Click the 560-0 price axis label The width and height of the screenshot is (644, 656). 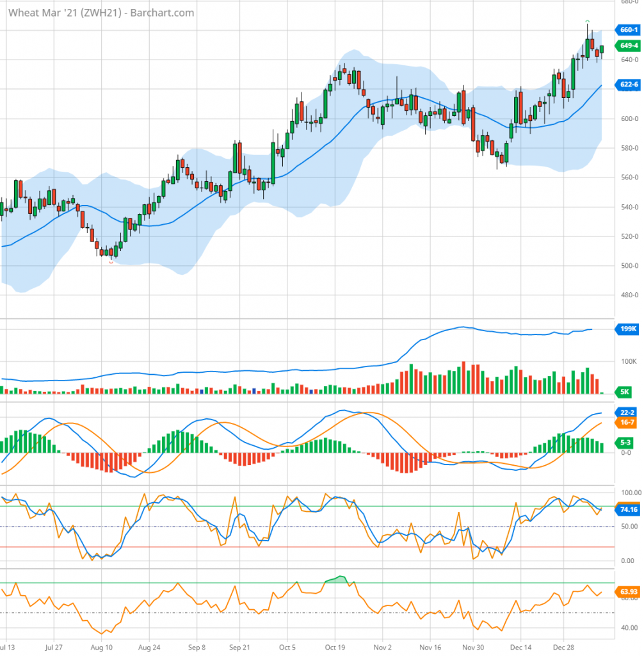[629, 177]
